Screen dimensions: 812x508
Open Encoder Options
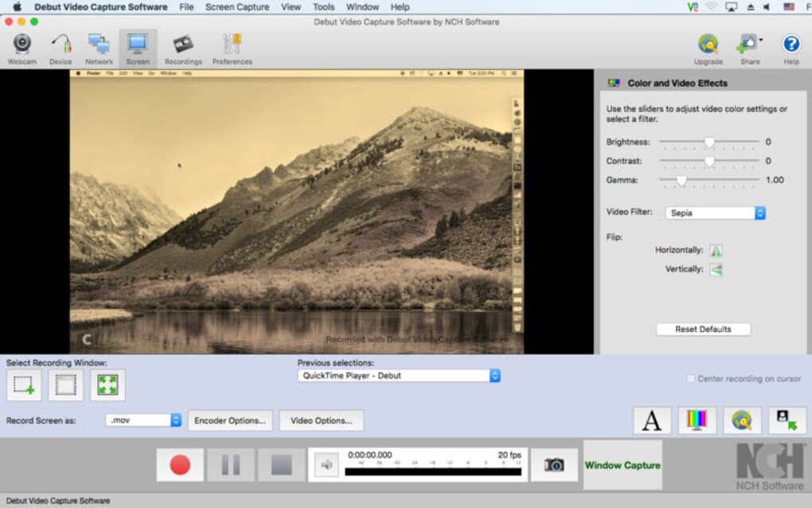[229, 420]
